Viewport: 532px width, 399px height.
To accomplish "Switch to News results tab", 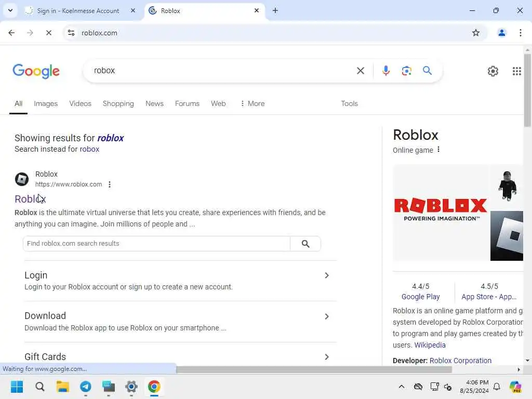I will click(x=154, y=103).
